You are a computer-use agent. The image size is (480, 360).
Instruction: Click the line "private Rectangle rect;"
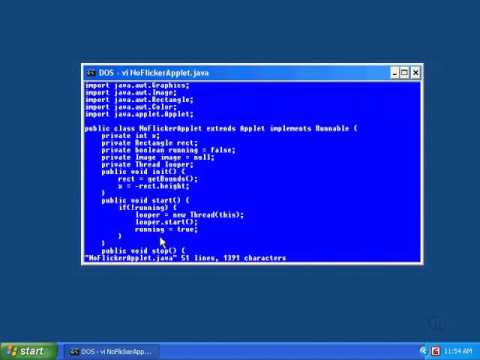[149, 143]
